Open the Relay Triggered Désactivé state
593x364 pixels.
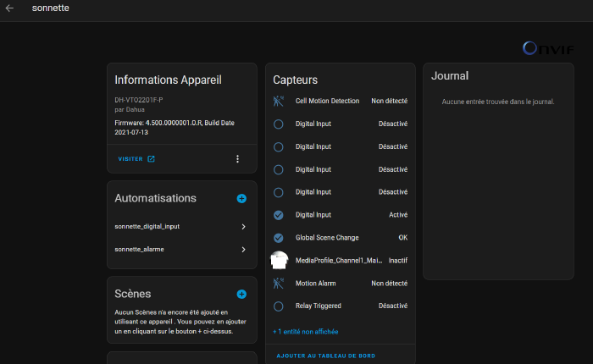392,306
